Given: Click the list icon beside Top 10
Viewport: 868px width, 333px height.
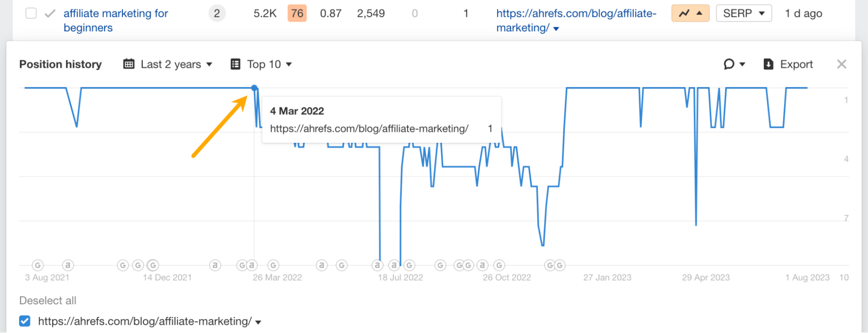Looking at the screenshot, I should (235, 64).
